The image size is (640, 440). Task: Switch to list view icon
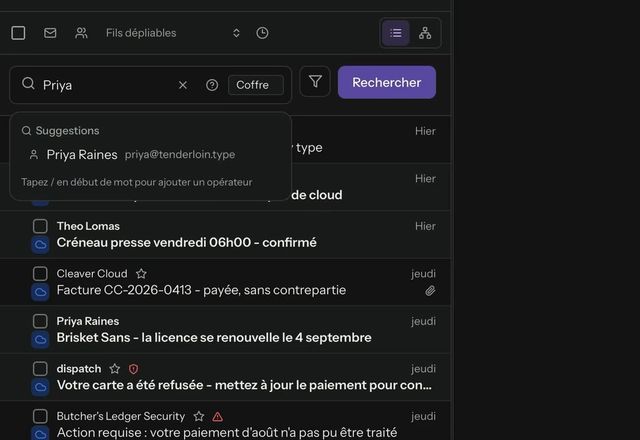click(x=396, y=33)
